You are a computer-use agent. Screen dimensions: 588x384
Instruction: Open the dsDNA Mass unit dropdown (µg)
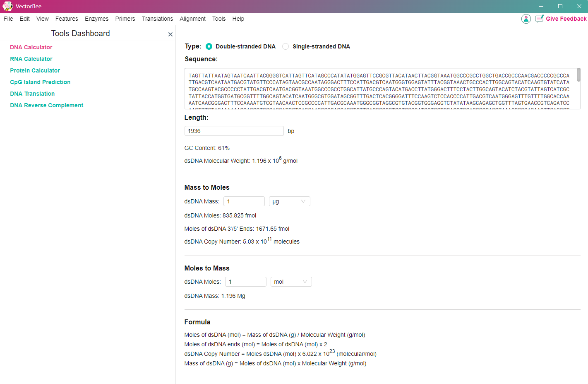click(x=289, y=201)
